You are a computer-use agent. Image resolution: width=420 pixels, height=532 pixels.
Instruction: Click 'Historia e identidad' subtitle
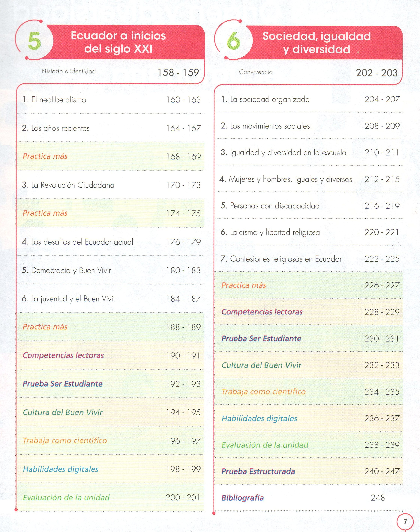pos(69,72)
